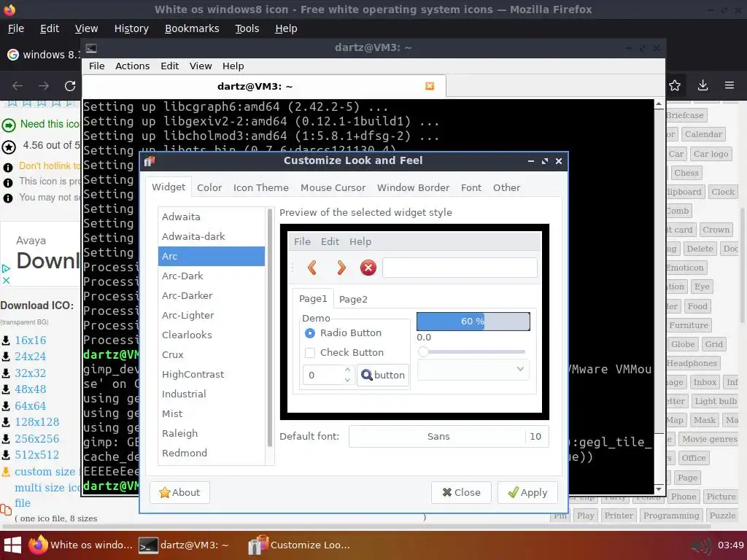Screen dimensions: 747x560
Task: Click the horizontal slider handle in preview
Action: click(423, 352)
